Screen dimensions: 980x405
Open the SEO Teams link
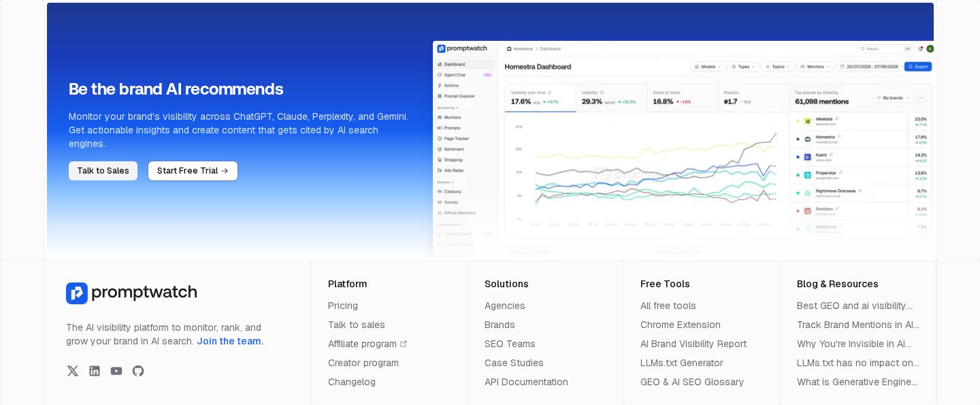click(510, 344)
